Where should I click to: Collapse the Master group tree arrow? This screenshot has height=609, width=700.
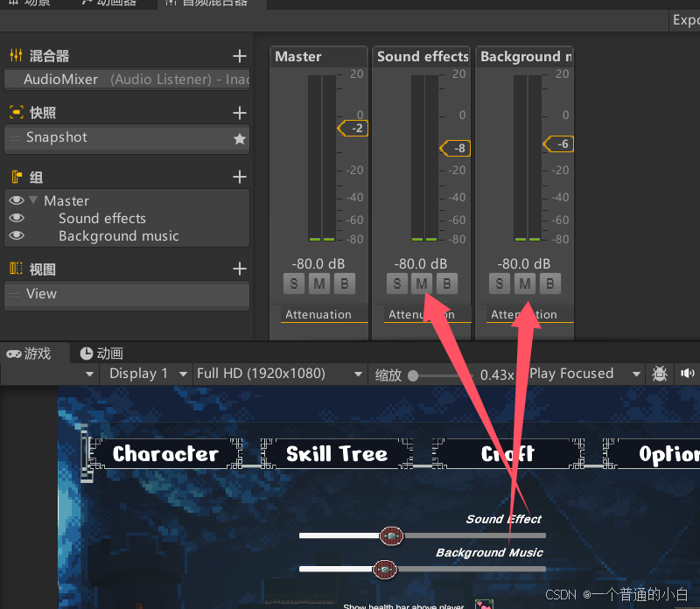33,199
